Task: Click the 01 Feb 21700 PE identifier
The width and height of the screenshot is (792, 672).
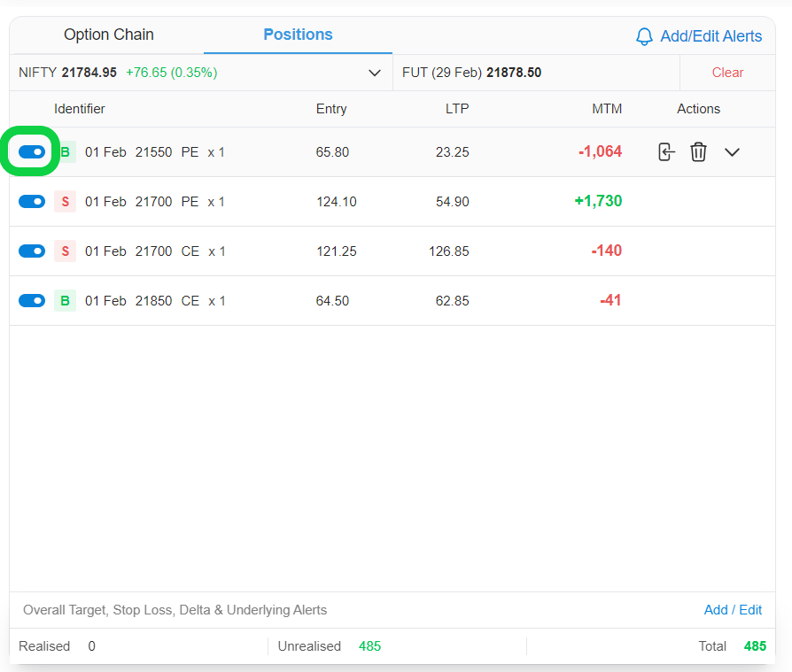Action: point(154,202)
